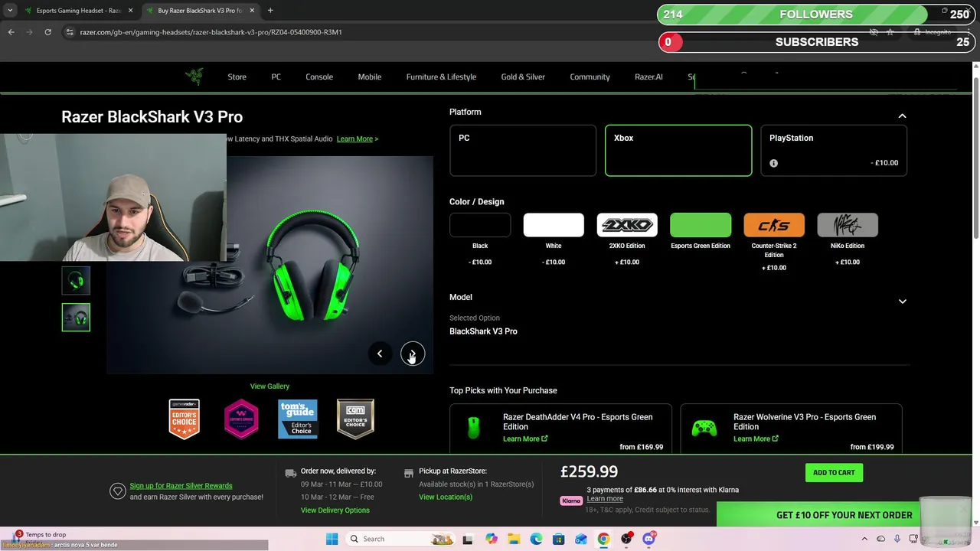The height and width of the screenshot is (551, 980).
Task: Click the pink hexagon award badge
Action: (241, 419)
